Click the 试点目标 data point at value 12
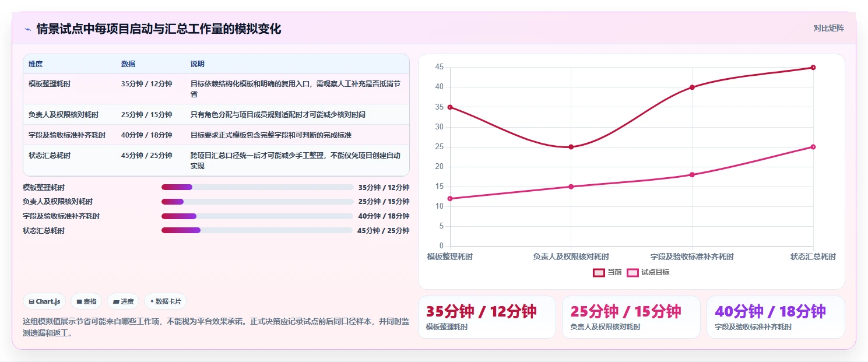This screenshot has width=868, height=362. point(450,199)
